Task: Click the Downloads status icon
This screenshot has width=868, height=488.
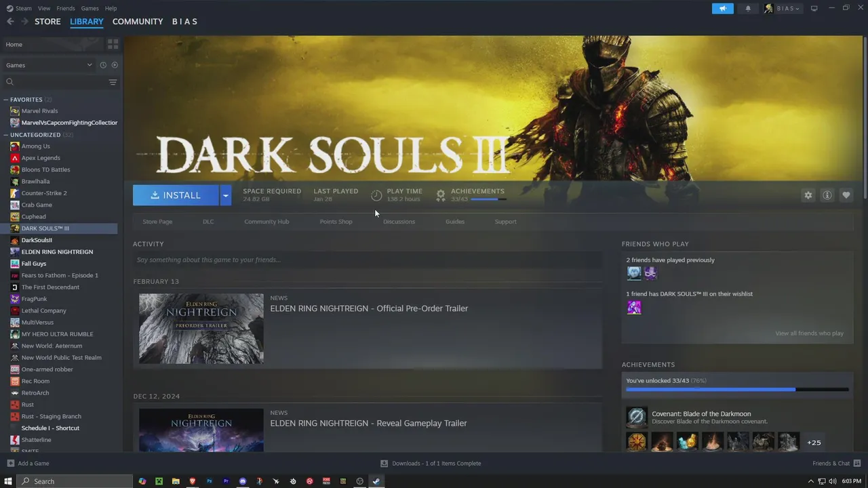Action: pyautogui.click(x=384, y=464)
